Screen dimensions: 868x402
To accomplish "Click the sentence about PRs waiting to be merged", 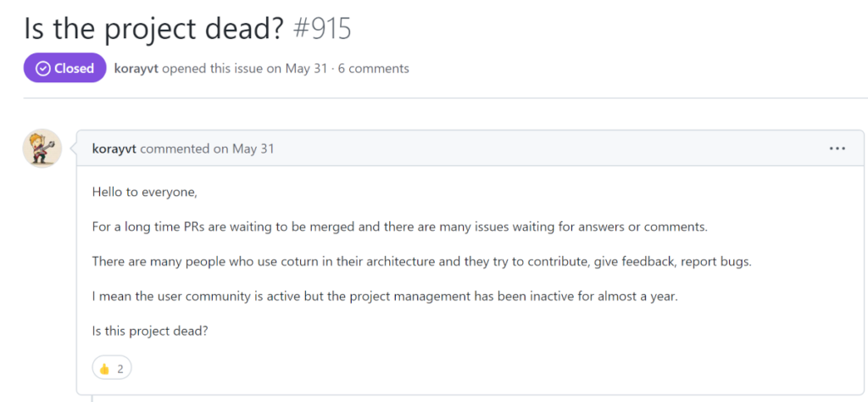I will coord(400,227).
